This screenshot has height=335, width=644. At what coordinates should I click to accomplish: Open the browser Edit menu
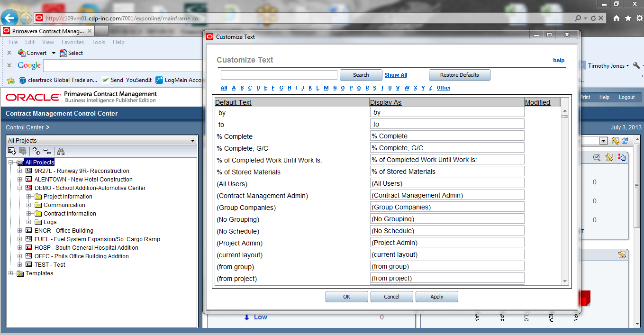tap(30, 42)
